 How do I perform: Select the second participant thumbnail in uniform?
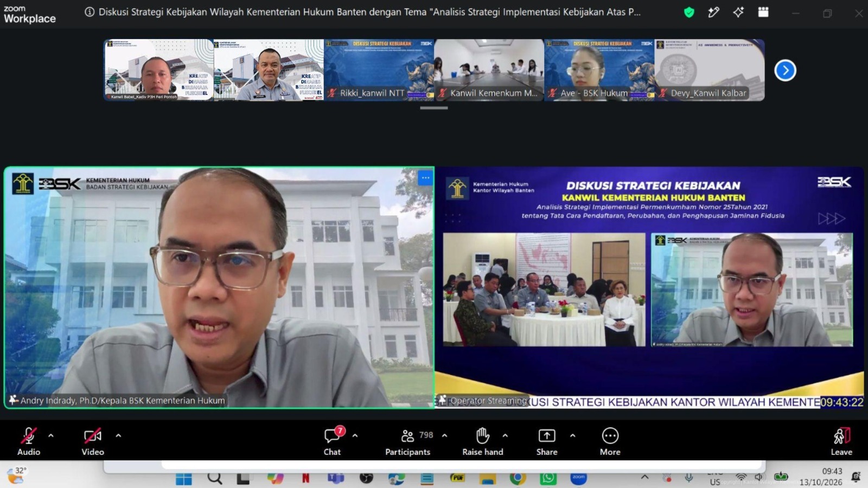tap(269, 70)
